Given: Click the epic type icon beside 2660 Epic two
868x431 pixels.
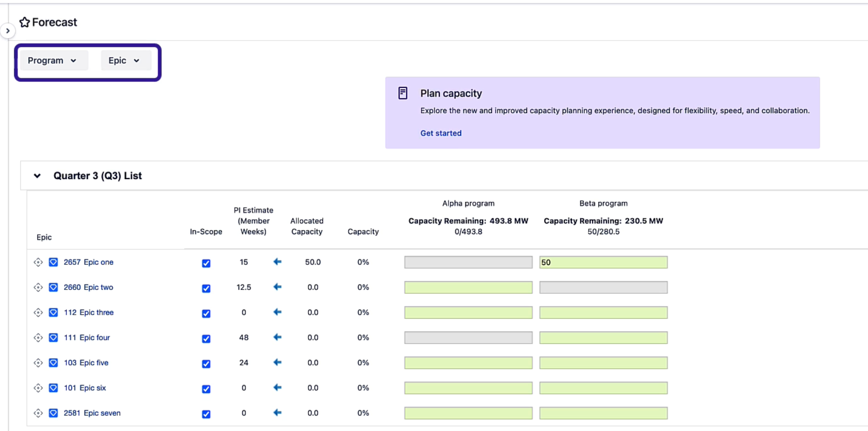Looking at the screenshot, I should click(x=53, y=287).
